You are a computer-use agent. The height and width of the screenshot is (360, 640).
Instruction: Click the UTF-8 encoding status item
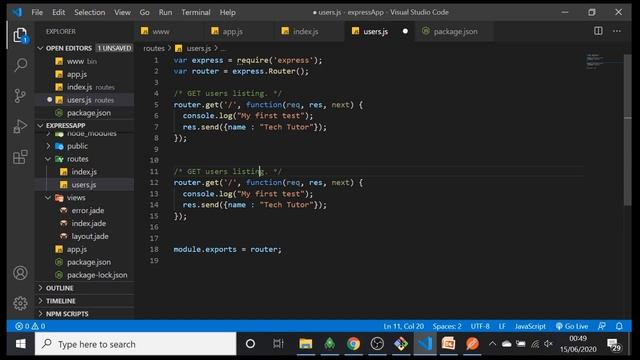click(x=480, y=326)
